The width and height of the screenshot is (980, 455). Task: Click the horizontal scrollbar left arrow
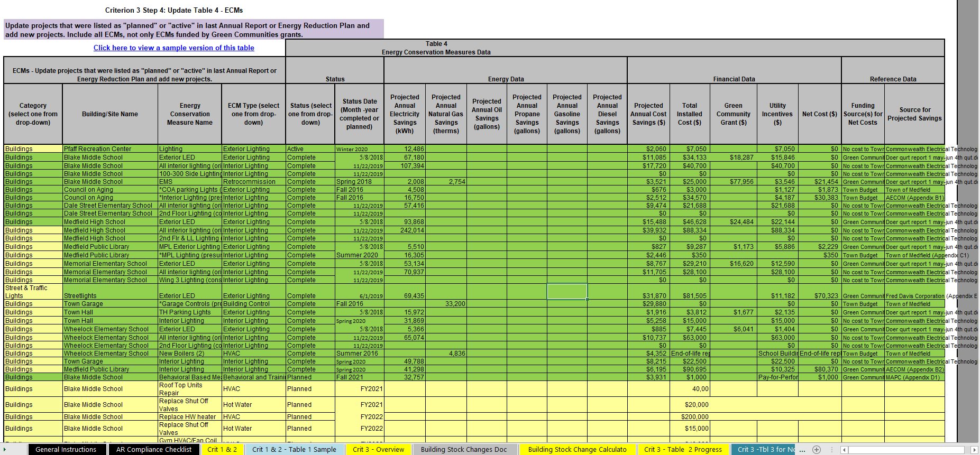[845, 450]
